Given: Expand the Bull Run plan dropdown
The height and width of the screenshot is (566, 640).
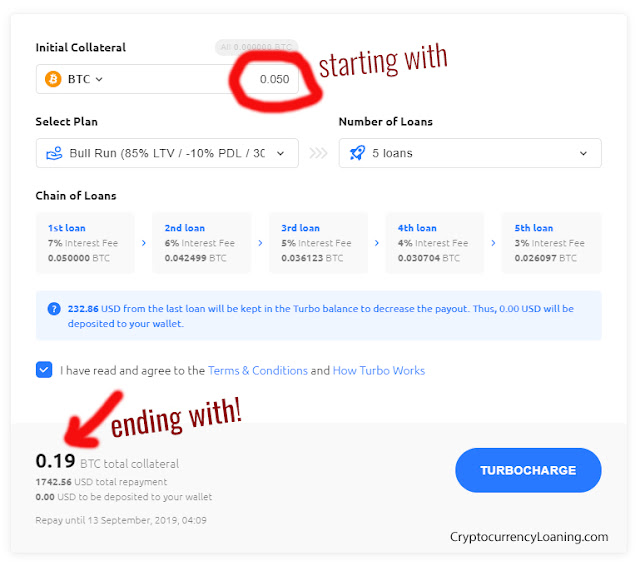Looking at the screenshot, I should click(167, 153).
